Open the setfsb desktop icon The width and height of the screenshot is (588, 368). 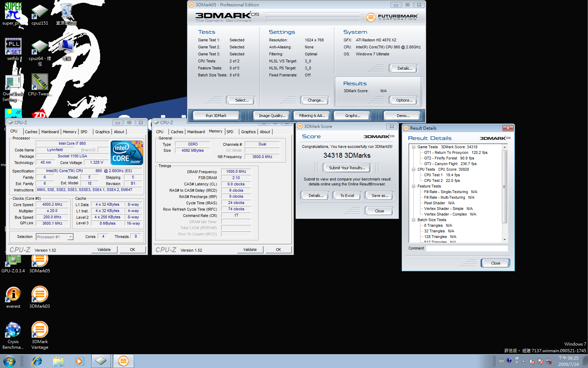click(13, 47)
